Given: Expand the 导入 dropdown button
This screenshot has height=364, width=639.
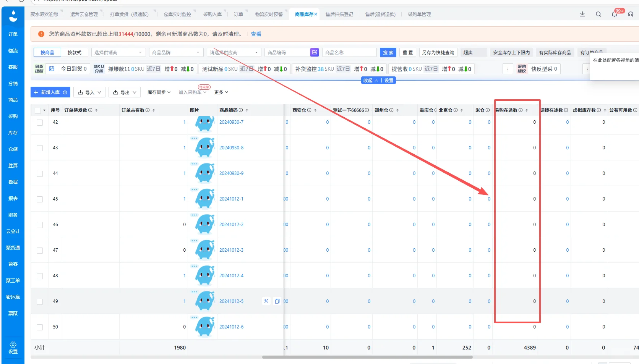Looking at the screenshot, I should [90, 92].
